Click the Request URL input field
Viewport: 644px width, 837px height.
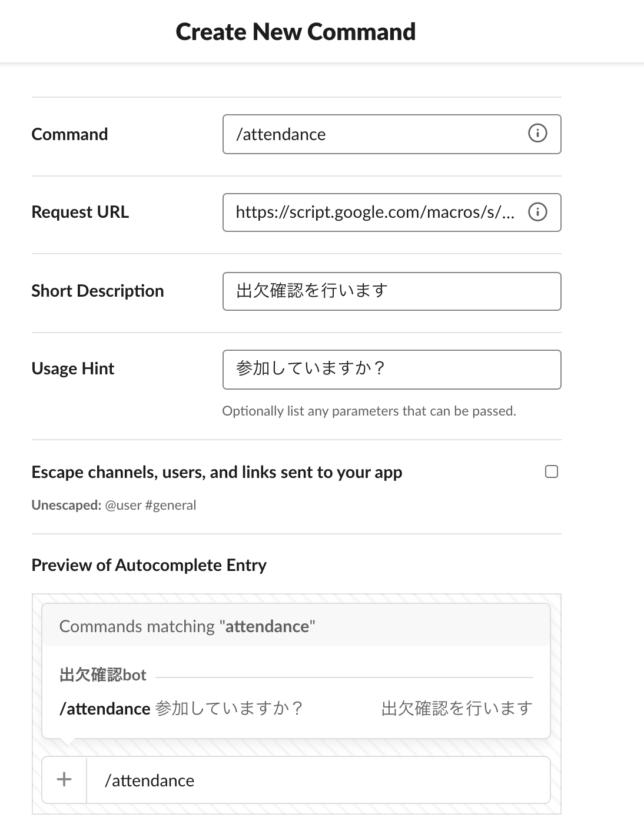coord(391,212)
